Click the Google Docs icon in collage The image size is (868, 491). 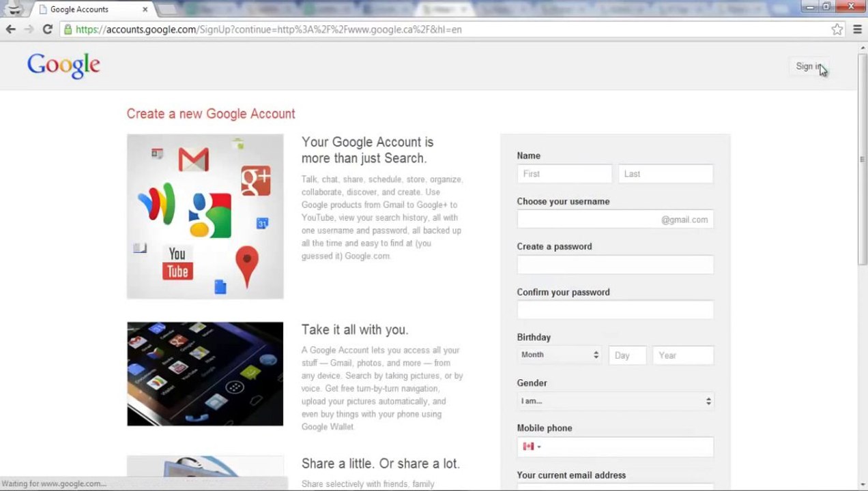click(x=220, y=287)
